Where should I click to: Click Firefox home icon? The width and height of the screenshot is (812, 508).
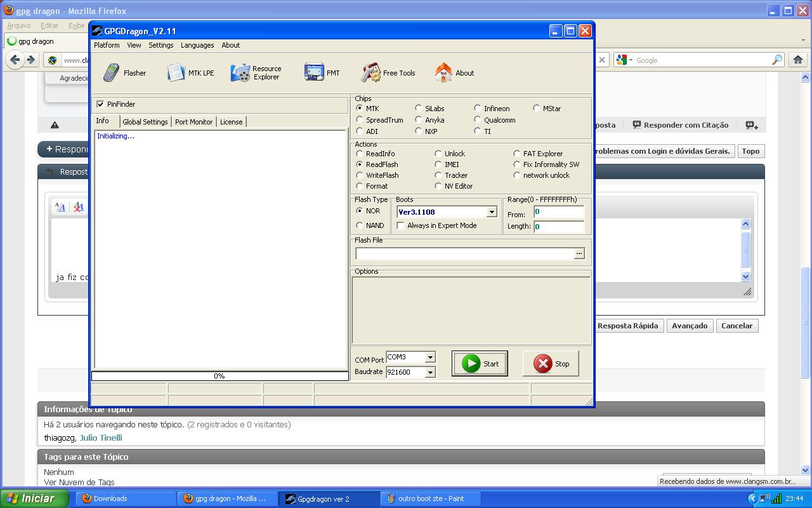(797, 60)
